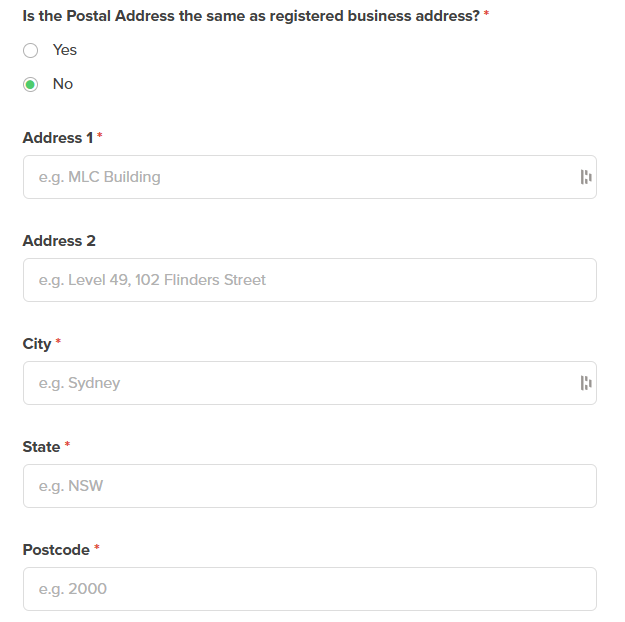Click the 'City' field label
The image size is (625, 622).
[x=37, y=344]
